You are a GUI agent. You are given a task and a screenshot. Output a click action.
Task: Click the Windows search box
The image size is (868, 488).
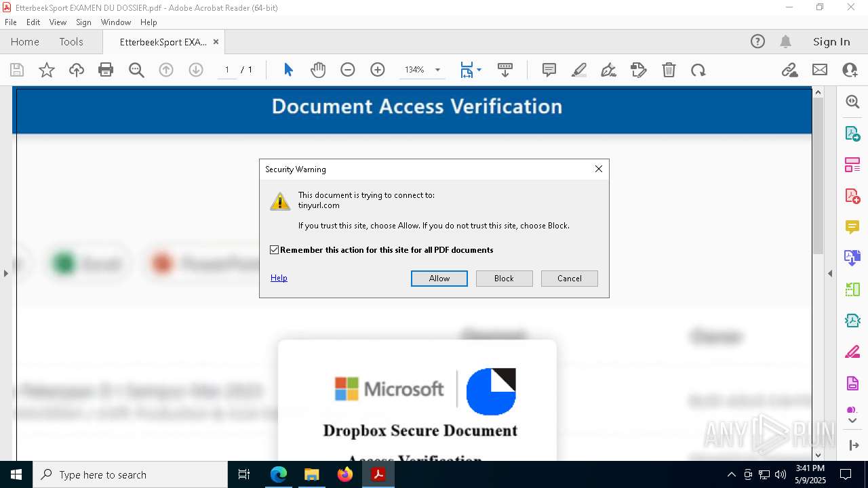[x=130, y=474]
